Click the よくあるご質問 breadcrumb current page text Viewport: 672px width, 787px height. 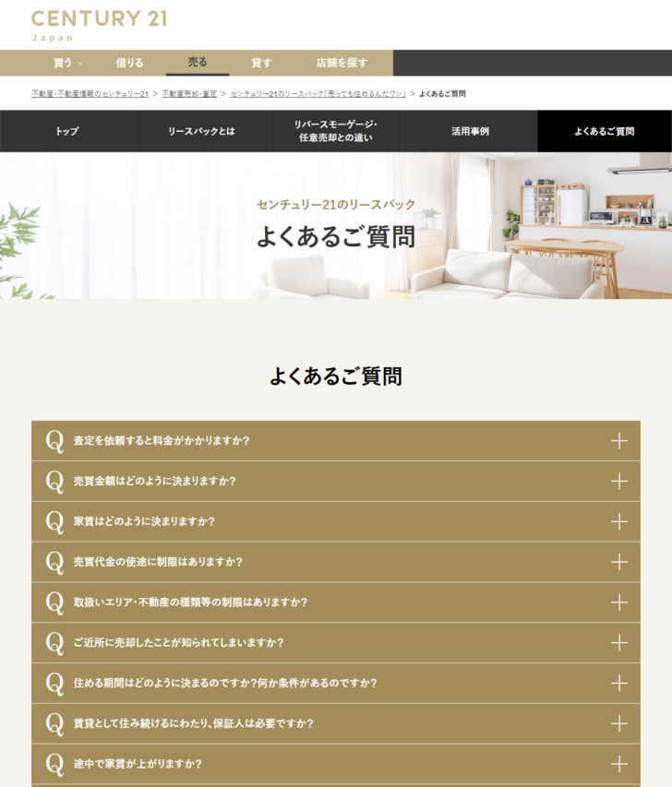pos(442,94)
